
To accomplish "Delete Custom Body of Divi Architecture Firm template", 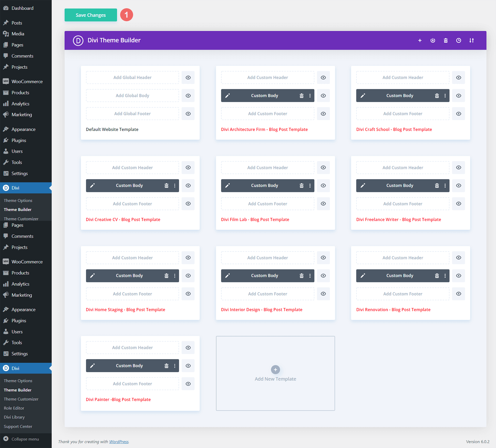I will pos(301,96).
